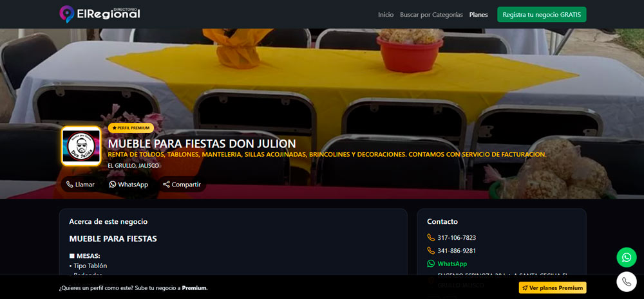Click the Perfil Premium badge
Image resolution: width=644 pixels, height=299 pixels.
tap(131, 128)
